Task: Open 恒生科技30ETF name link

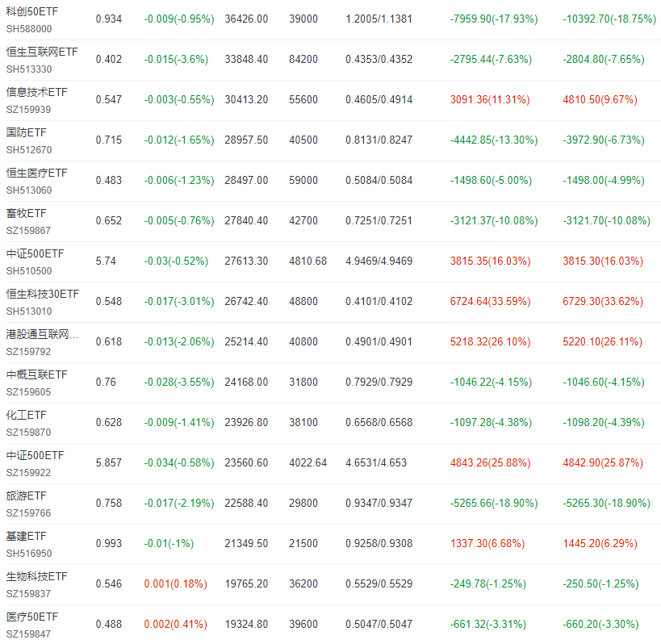Action: (x=43, y=295)
